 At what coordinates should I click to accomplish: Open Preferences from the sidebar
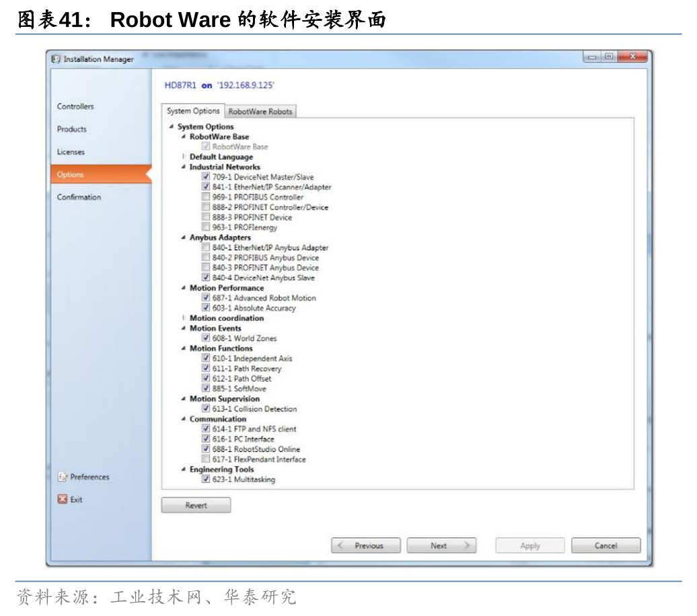click(83, 477)
